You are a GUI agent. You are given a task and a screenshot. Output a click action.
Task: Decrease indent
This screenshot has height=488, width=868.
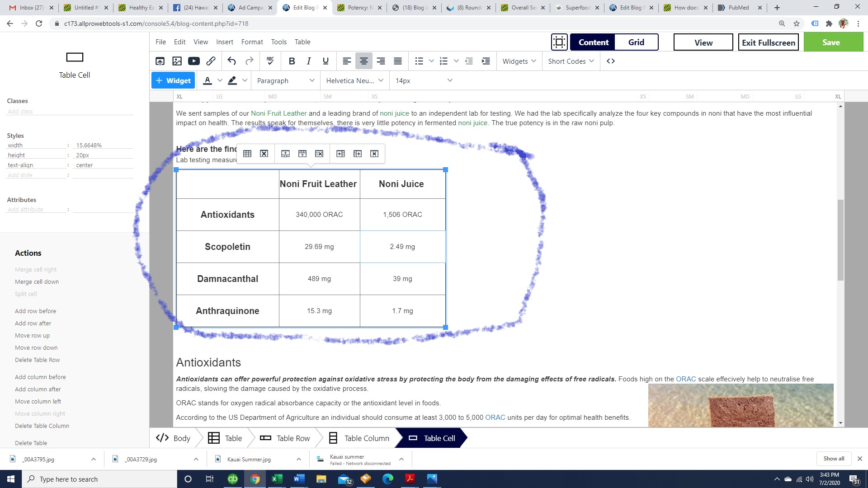469,61
